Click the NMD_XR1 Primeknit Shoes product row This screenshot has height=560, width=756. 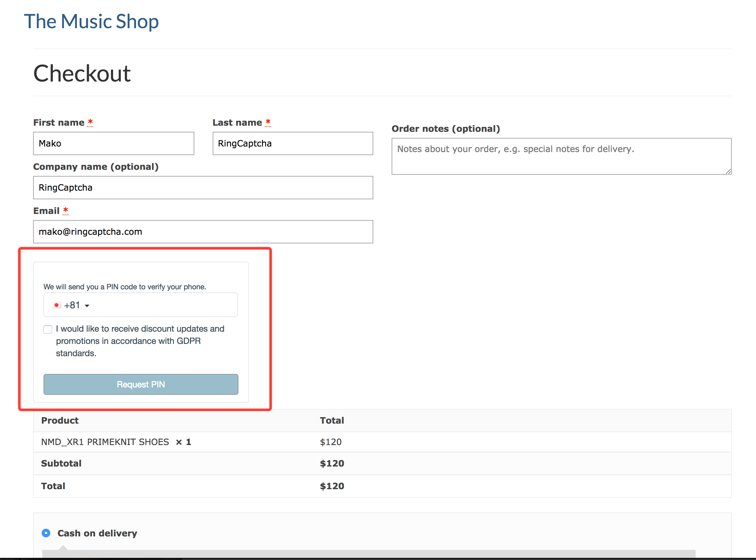coord(105,442)
